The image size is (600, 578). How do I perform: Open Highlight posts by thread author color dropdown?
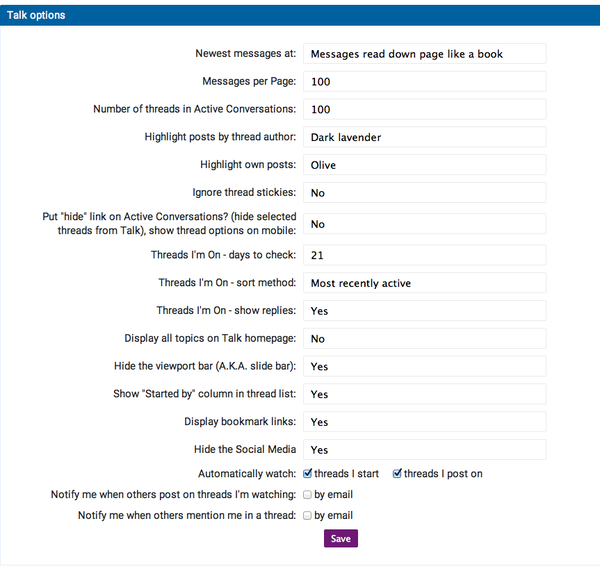pos(425,137)
